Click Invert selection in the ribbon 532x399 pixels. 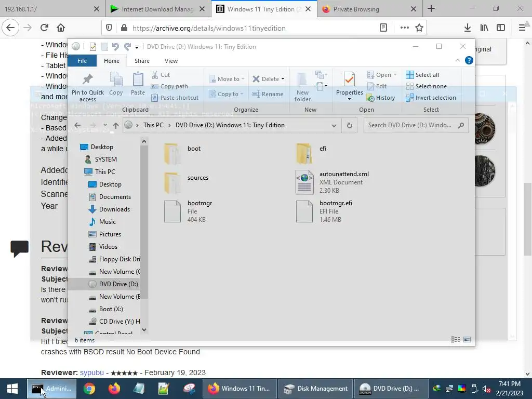tap(431, 98)
